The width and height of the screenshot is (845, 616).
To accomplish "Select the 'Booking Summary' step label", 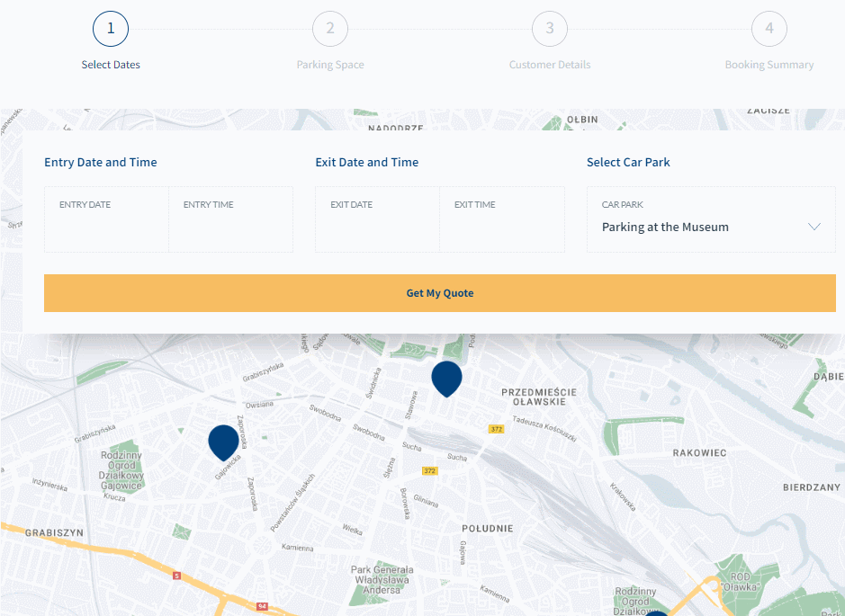I will pyautogui.click(x=769, y=65).
